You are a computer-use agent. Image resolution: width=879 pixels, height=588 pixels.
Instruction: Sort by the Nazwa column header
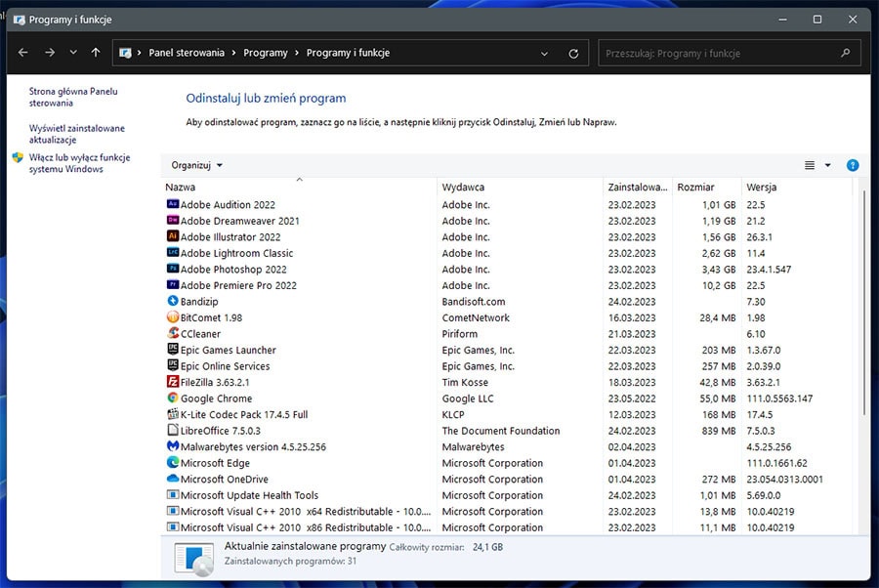click(299, 188)
